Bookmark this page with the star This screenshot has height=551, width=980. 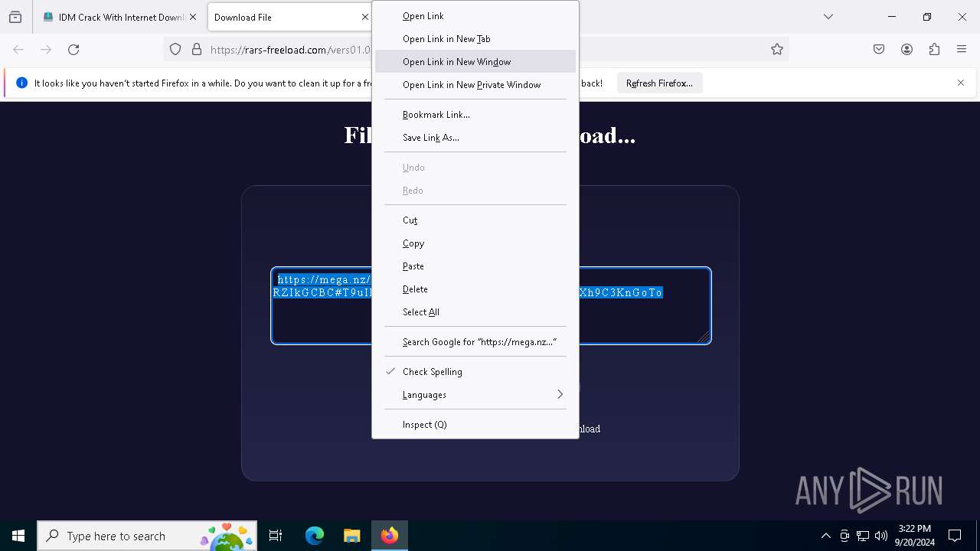(777, 50)
